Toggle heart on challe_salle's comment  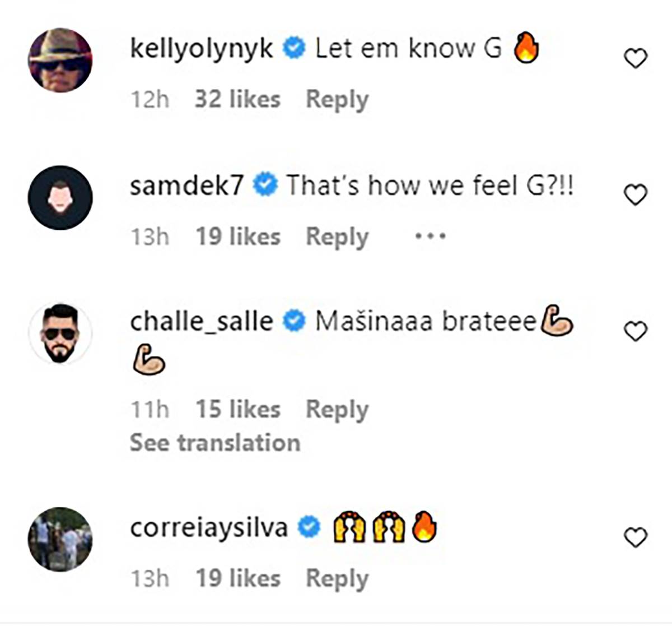pos(635,331)
